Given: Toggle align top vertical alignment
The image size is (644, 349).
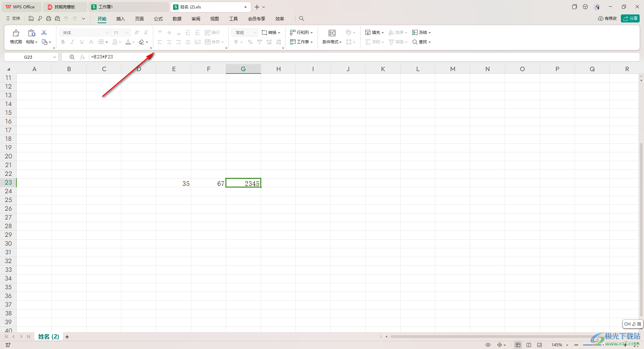Looking at the screenshot, I should pyautogui.click(x=160, y=33).
